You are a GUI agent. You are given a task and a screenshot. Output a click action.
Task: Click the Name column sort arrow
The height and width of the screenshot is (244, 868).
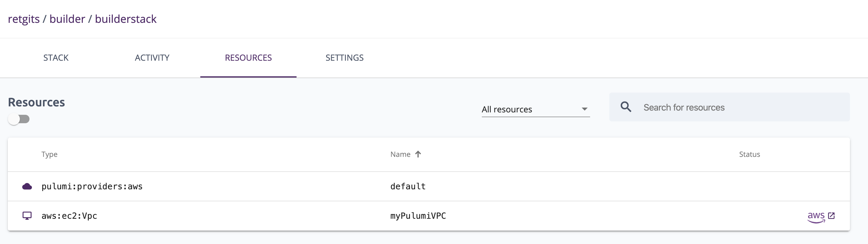coord(418,154)
